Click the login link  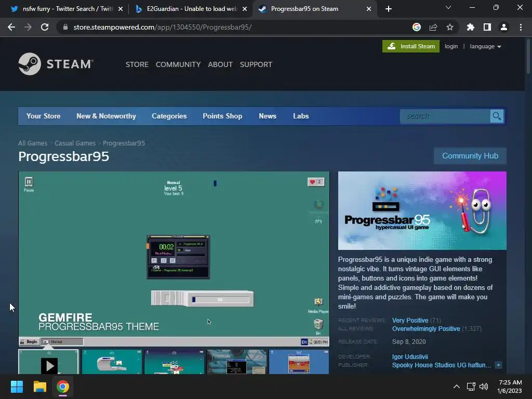point(451,46)
